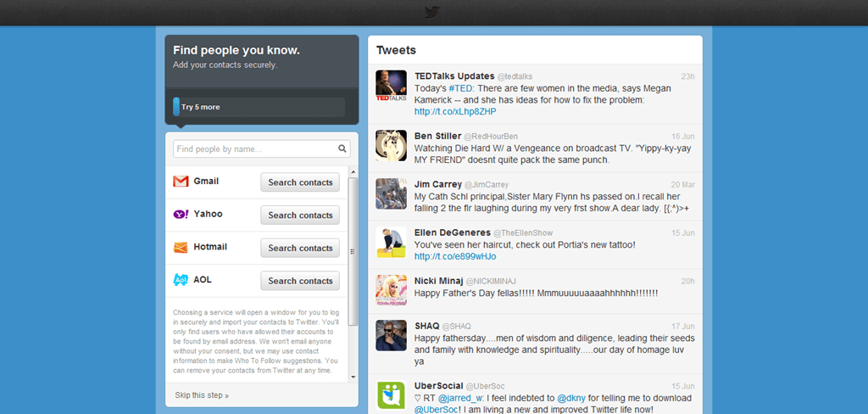Click Jim Carrey name
The height and width of the screenshot is (414, 868).
point(438,184)
